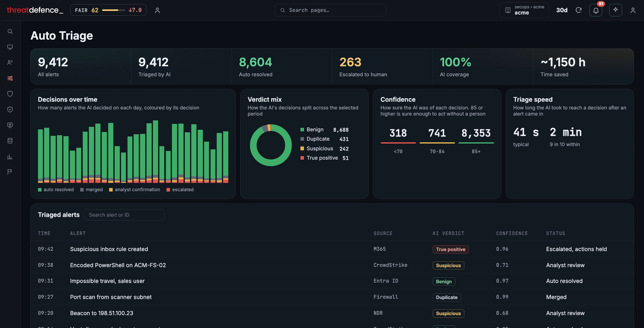Open the search icon in the sidebar
The width and height of the screenshot is (644, 328).
click(10, 32)
